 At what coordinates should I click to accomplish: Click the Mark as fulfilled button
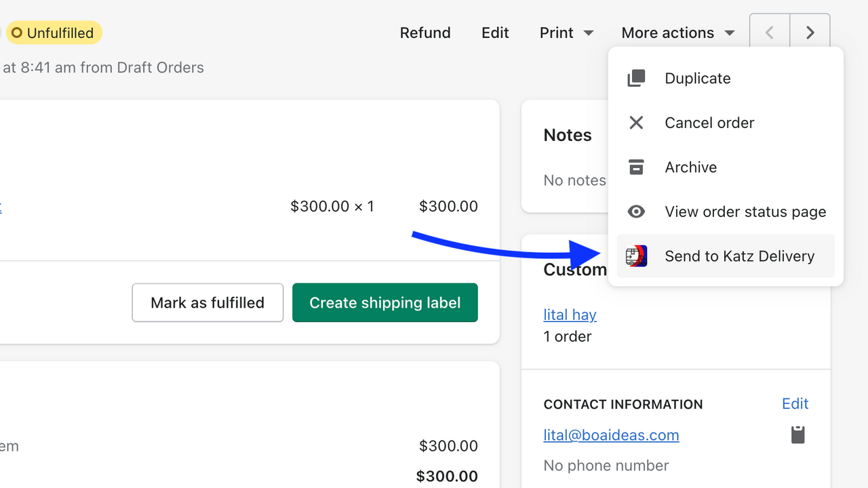pos(208,302)
